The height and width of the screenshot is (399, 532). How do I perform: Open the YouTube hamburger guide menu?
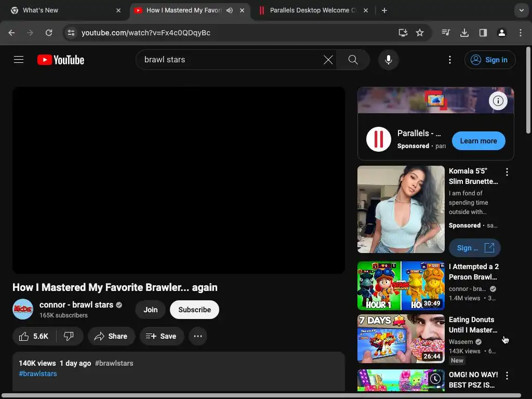(19, 60)
